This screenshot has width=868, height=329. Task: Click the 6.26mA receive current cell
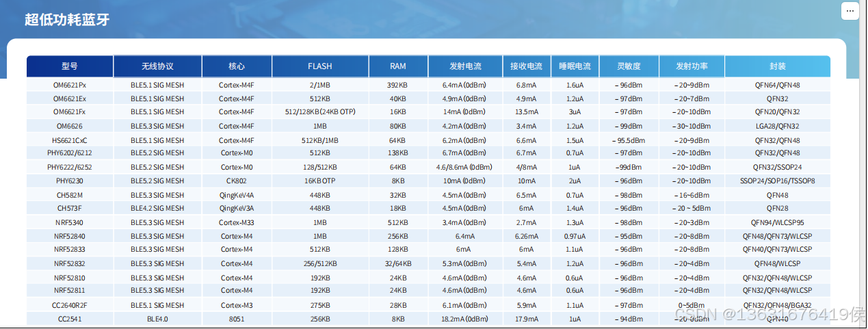[x=526, y=236]
